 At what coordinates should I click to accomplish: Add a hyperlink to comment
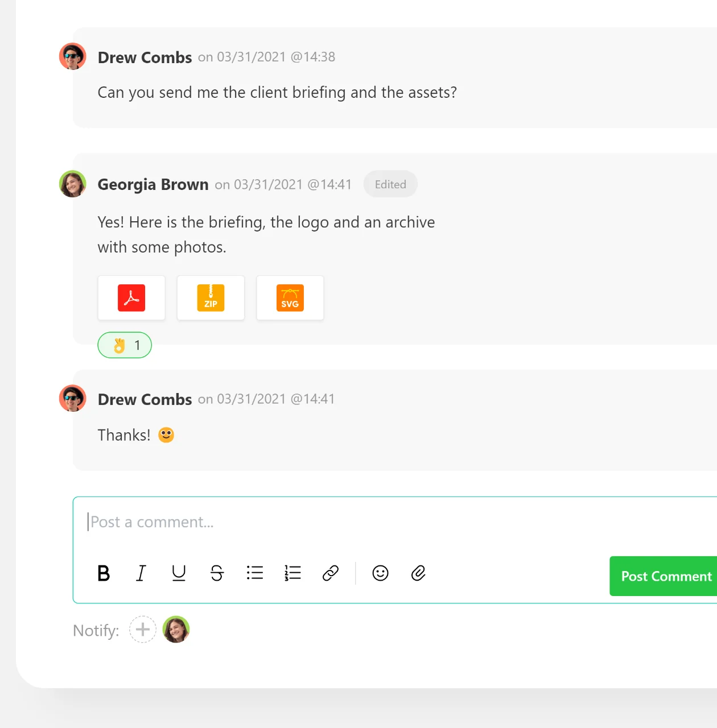coord(331,573)
